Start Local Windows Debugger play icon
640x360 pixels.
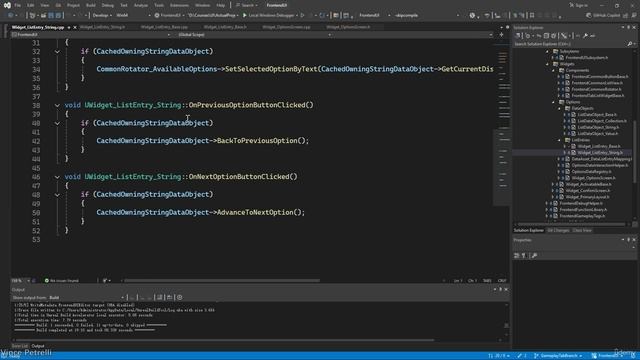[x=244, y=16]
